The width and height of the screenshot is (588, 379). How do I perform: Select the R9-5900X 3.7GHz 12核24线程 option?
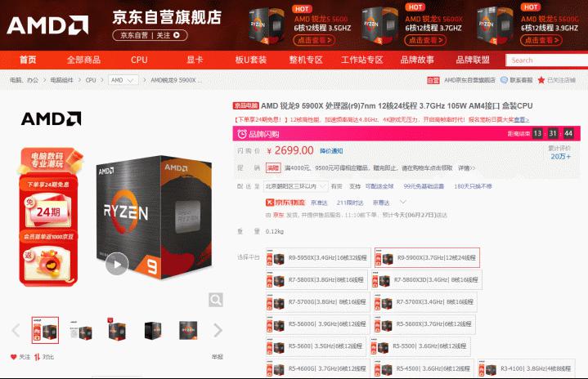click(427, 257)
